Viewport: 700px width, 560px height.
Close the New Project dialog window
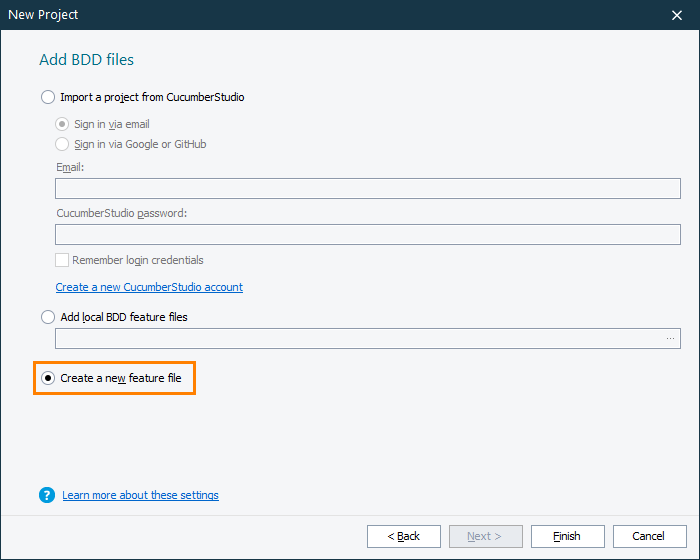(676, 15)
